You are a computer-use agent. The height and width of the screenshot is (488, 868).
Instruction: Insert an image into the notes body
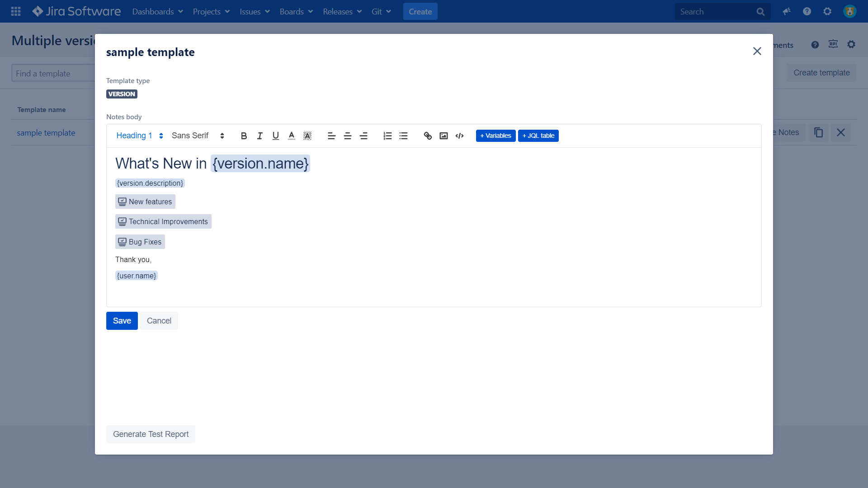click(x=443, y=136)
